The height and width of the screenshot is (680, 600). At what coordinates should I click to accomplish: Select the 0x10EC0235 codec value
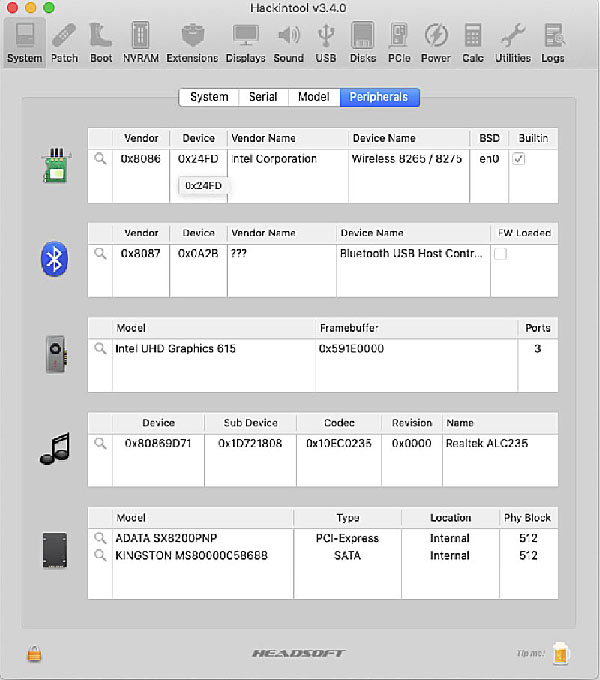pos(339,443)
